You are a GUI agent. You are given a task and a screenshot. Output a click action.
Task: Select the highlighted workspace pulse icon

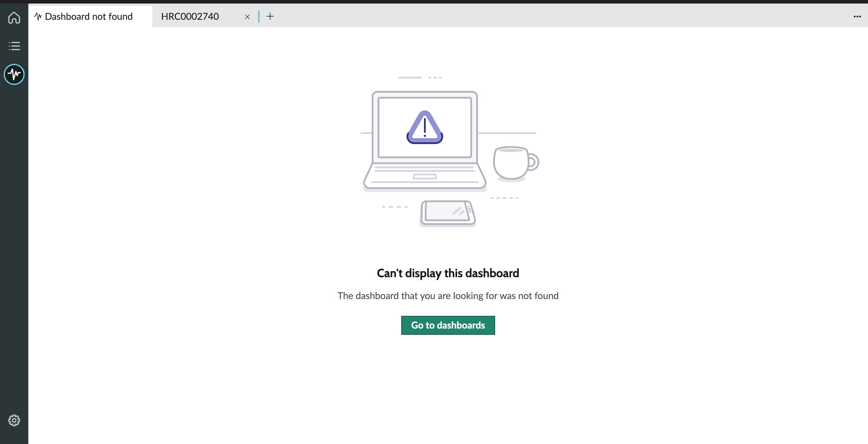14,74
